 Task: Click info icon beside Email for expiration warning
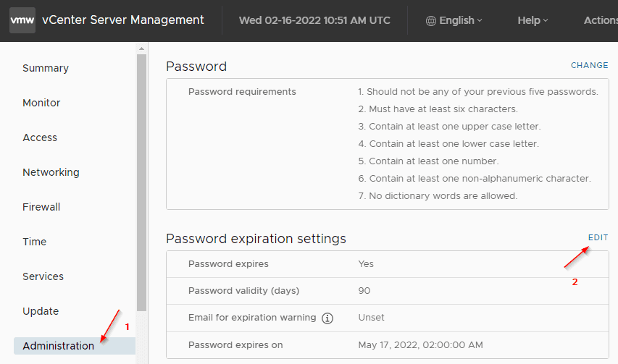(x=327, y=318)
